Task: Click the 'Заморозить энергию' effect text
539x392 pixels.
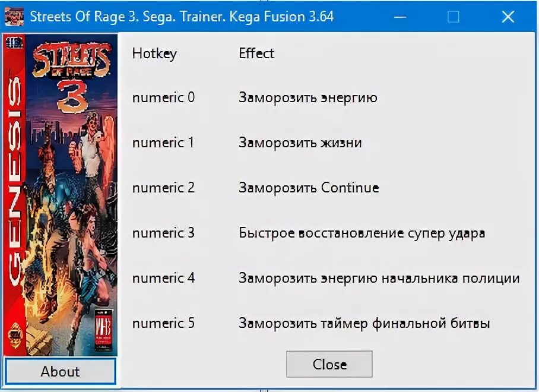Action: tap(308, 98)
